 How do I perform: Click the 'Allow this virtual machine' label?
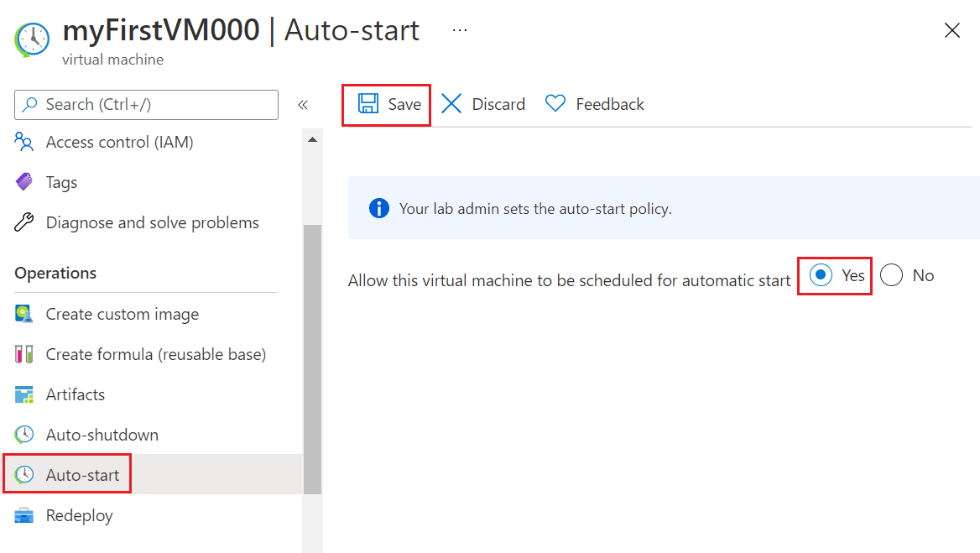(570, 280)
